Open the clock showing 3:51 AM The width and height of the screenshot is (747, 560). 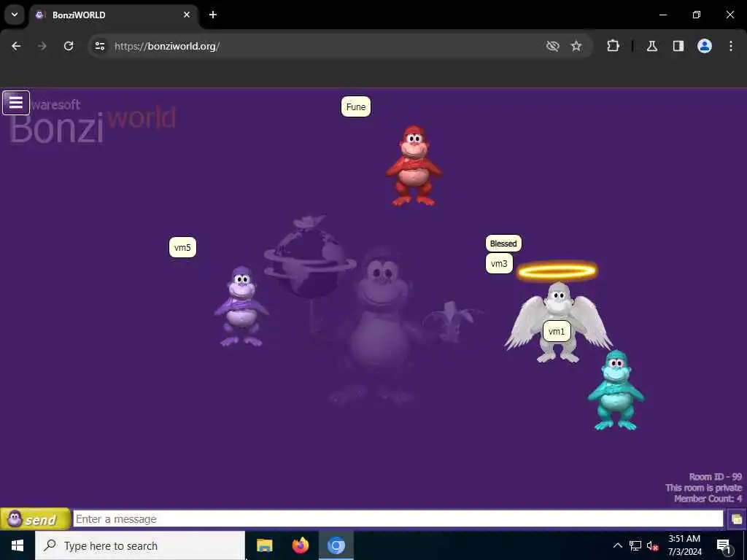[x=684, y=545]
